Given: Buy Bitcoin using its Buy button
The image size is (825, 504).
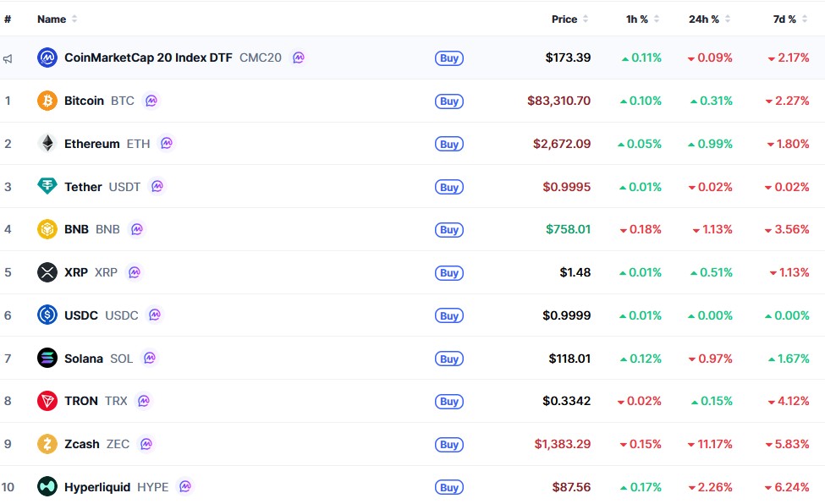Looking at the screenshot, I should [449, 101].
